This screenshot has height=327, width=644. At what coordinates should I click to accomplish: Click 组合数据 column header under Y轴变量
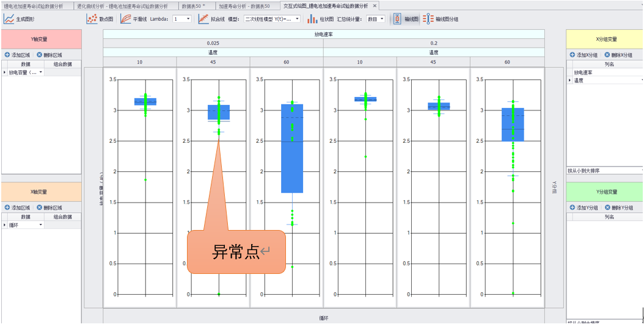(63, 65)
